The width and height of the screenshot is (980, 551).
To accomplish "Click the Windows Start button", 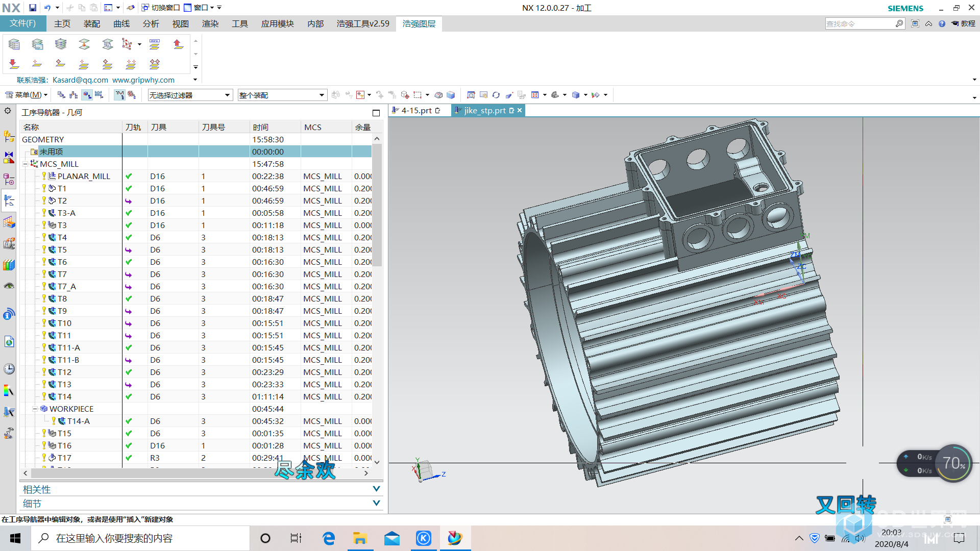I will pyautogui.click(x=15, y=538).
